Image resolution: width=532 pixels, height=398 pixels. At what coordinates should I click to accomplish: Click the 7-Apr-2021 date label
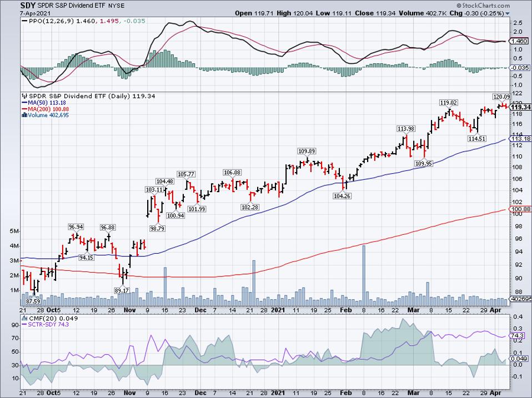coord(36,13)
